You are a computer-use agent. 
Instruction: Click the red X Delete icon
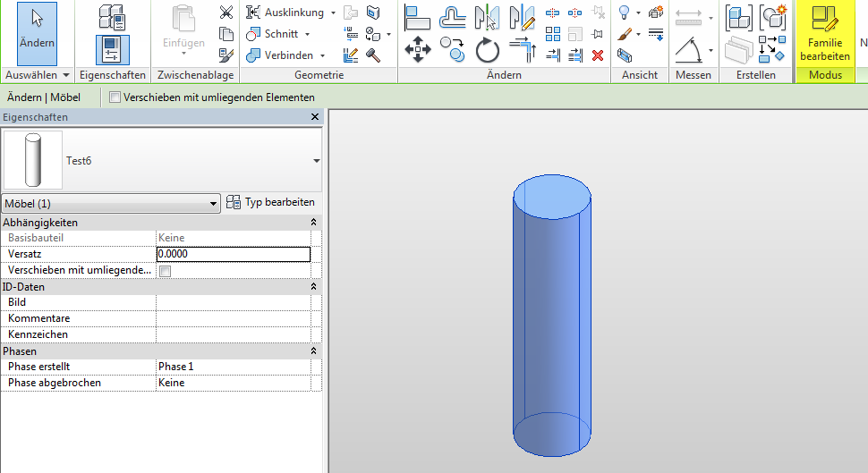598,55
